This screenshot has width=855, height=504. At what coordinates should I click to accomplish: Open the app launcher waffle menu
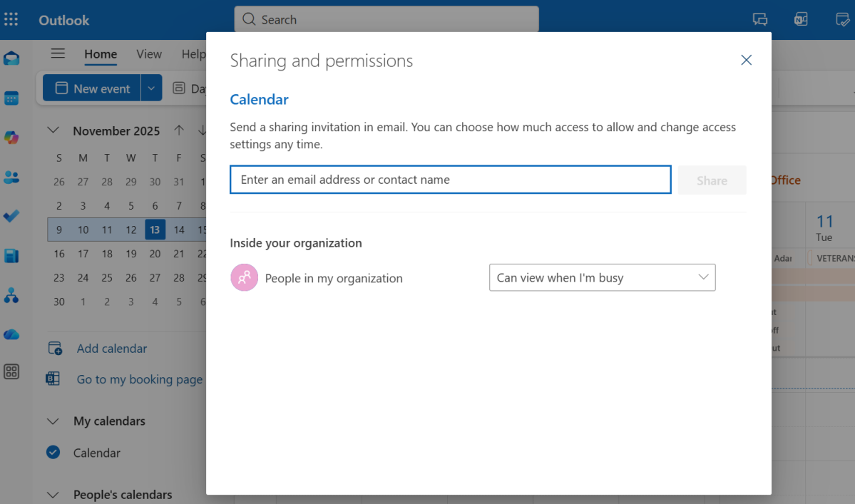pos(11,19)
